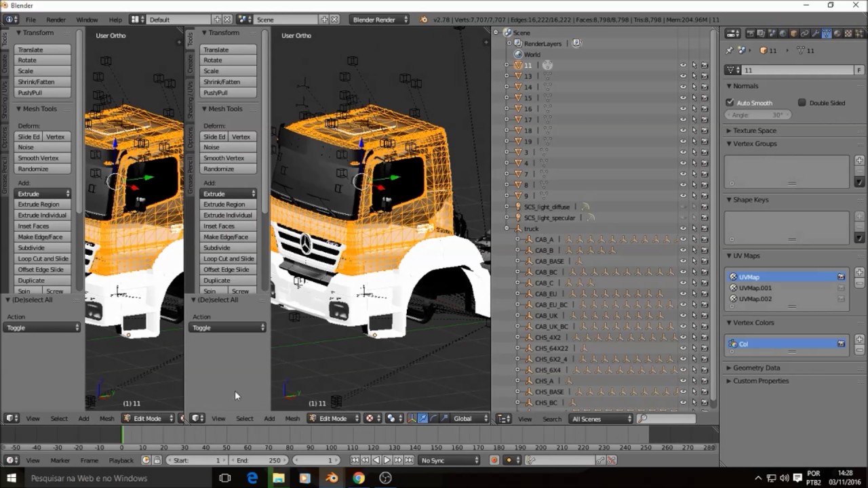Click the Angle 30° slider under Normals
Image resolution: width=868 pixels, height=488 pixels.
tap(757, 115)
